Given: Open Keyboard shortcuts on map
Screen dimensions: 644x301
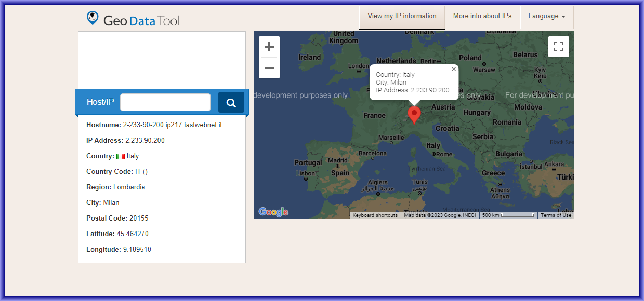Looking at the screenshot, I should 375,215.
